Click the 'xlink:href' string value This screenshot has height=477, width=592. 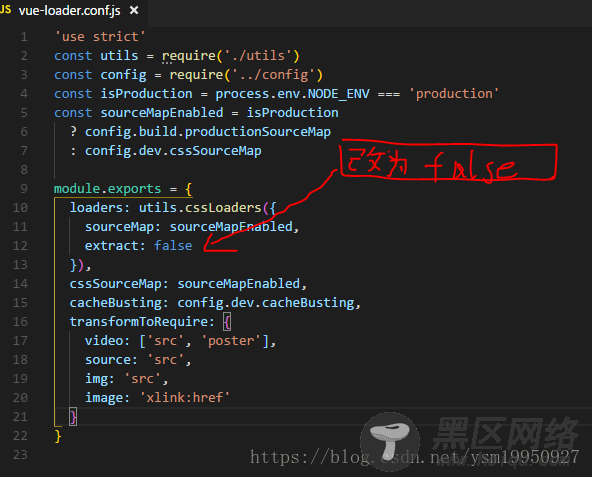(x=185, y=398)
